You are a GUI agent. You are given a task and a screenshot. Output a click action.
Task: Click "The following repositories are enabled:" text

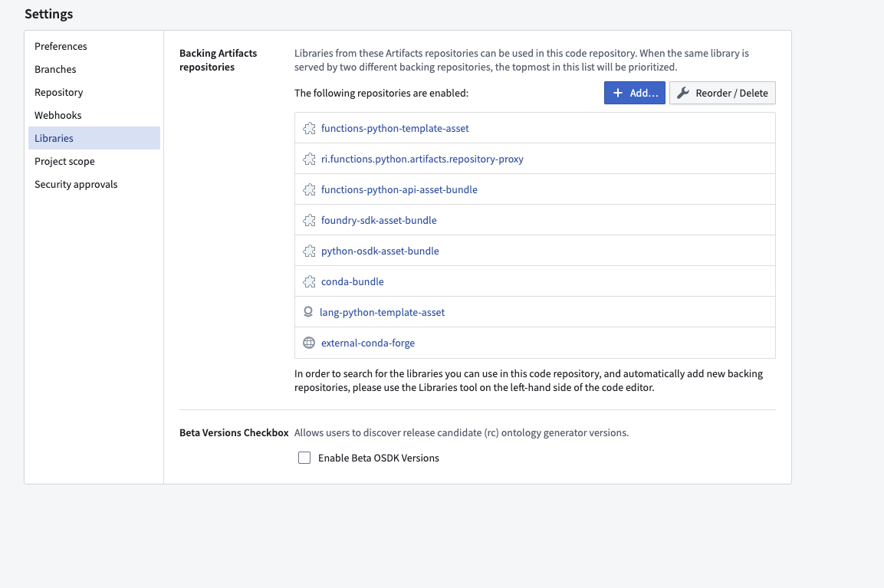tap(381, 93)
